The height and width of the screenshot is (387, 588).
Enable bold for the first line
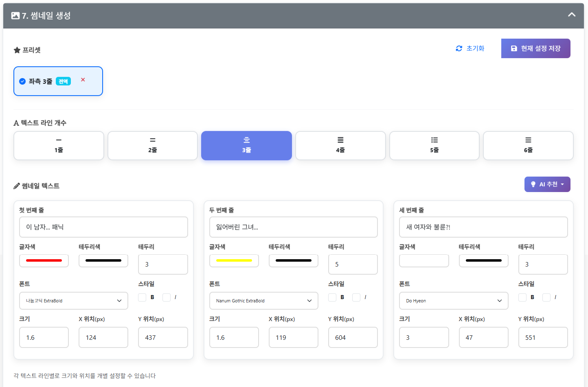coord(142,297)
